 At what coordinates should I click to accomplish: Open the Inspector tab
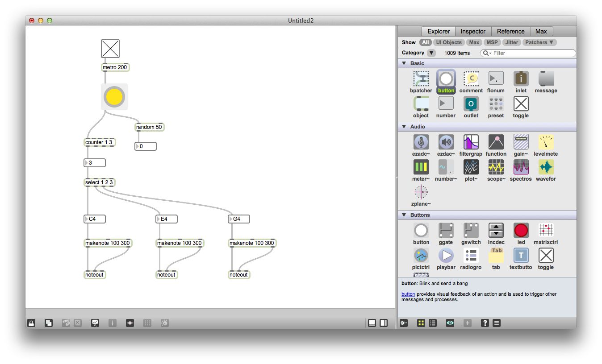tap(473, 31)
